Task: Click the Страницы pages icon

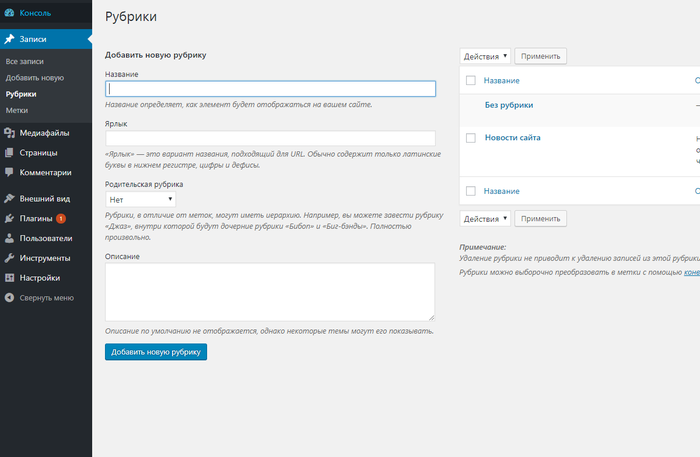Action: point(9,153)
